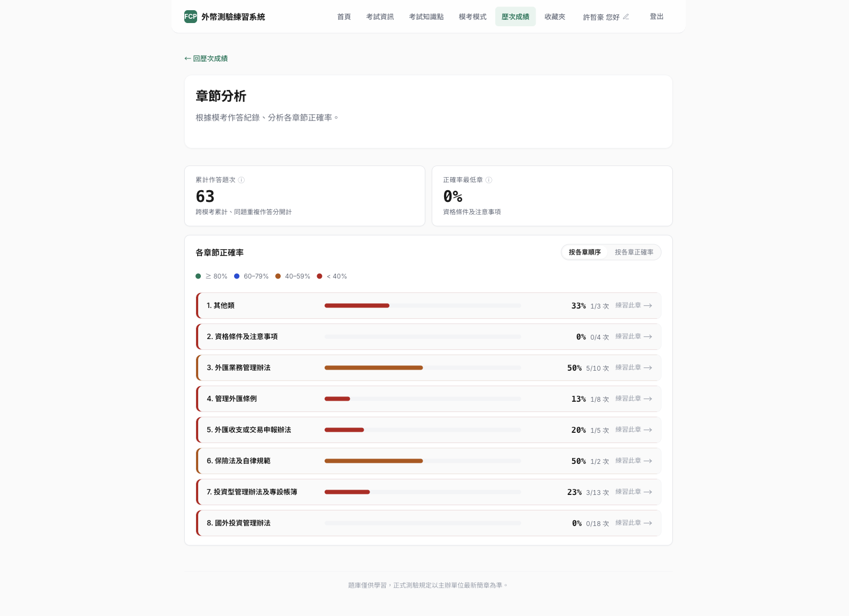Screen dimensions: 849x616
Task: Click the 3/13 次 count
Action: pos(597,493)
